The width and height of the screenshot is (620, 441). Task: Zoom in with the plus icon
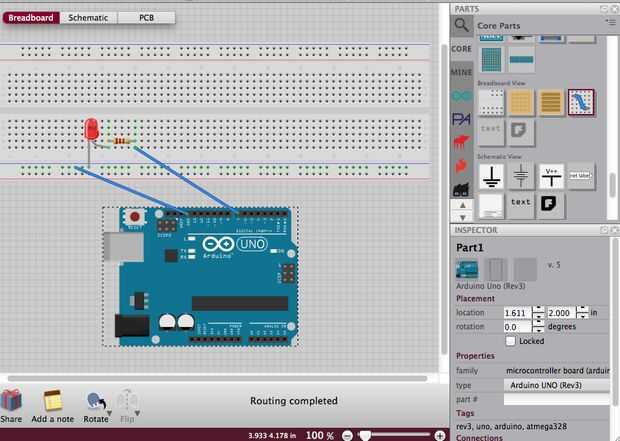440,436
